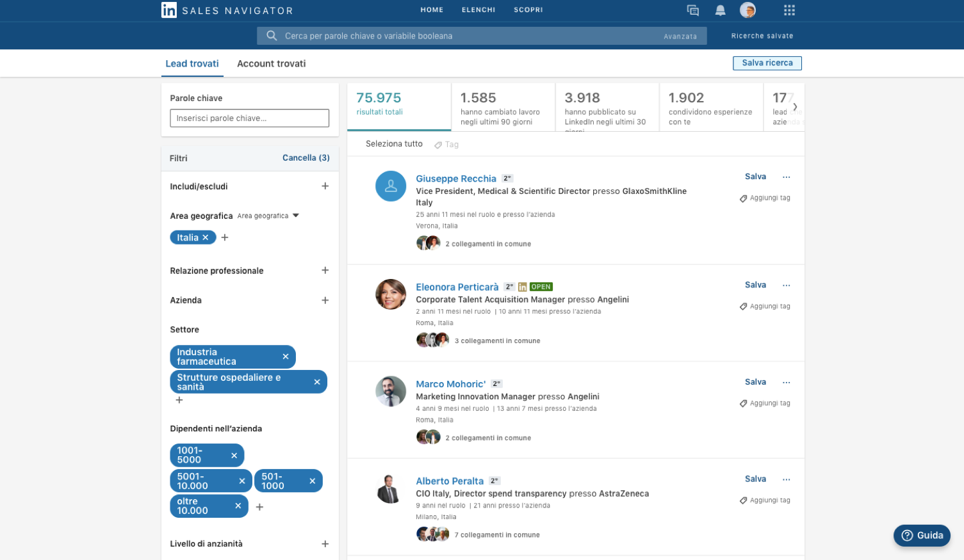Remove the 501-1000 employees chip
This screenshot has height=560, width=964.
click(x=313, y=481)
